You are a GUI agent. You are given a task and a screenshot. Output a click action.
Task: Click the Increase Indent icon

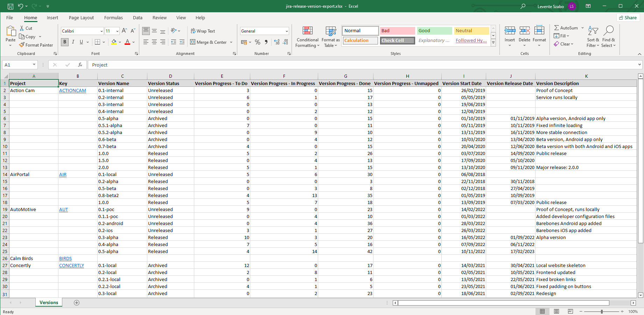pyautogui.click(x=182, y=42)
